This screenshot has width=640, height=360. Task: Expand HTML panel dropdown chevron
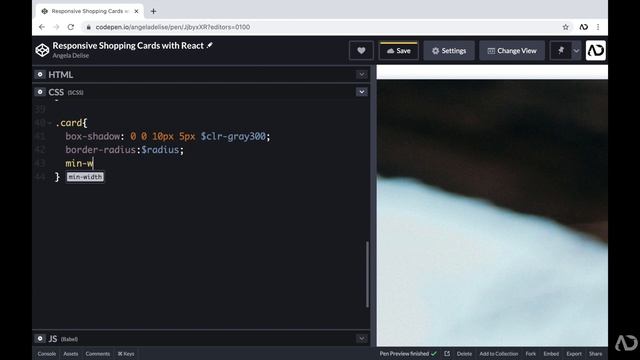[362, 74]
